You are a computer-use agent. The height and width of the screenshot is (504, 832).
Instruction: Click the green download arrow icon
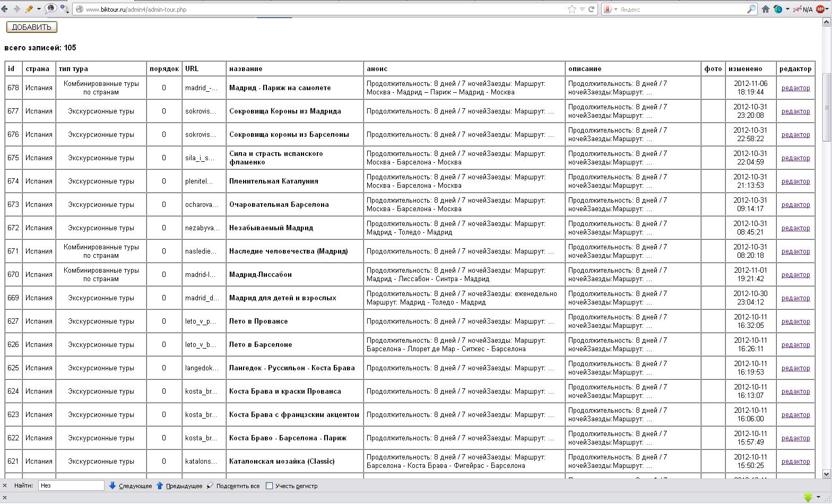(x=808, y=498)
